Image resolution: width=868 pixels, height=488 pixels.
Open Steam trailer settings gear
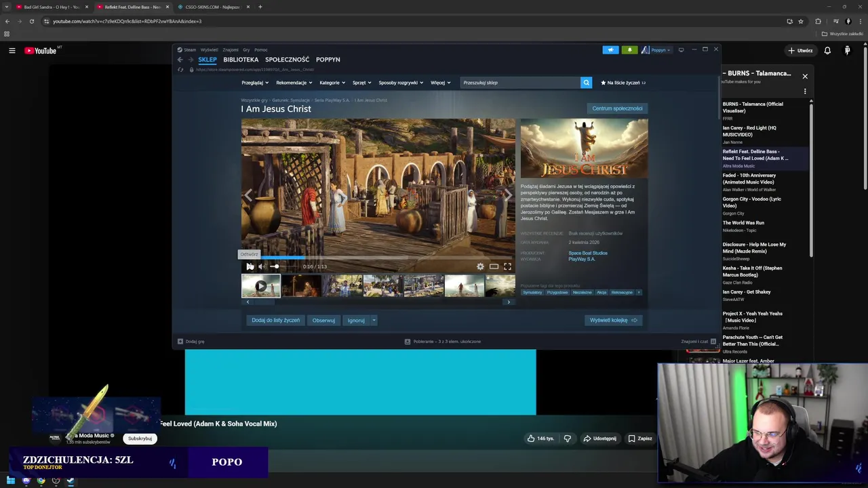point(480,266)
